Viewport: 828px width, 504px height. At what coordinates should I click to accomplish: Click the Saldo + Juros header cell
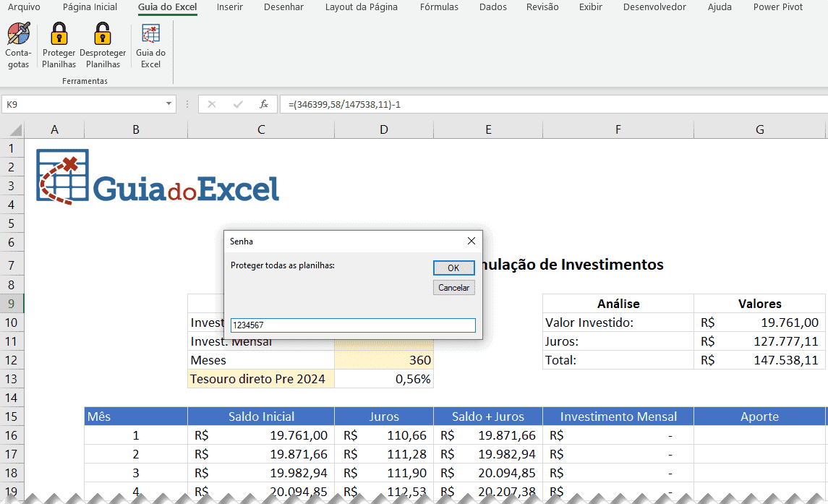point(488,417)
